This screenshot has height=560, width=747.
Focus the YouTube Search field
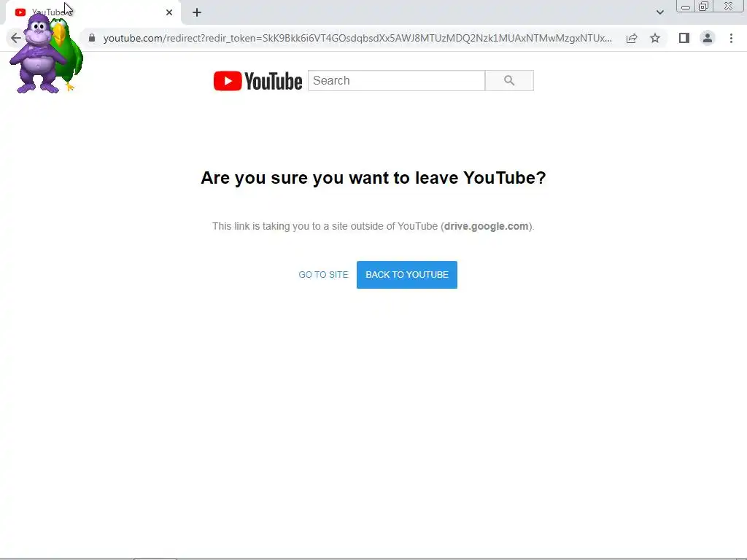396,80
